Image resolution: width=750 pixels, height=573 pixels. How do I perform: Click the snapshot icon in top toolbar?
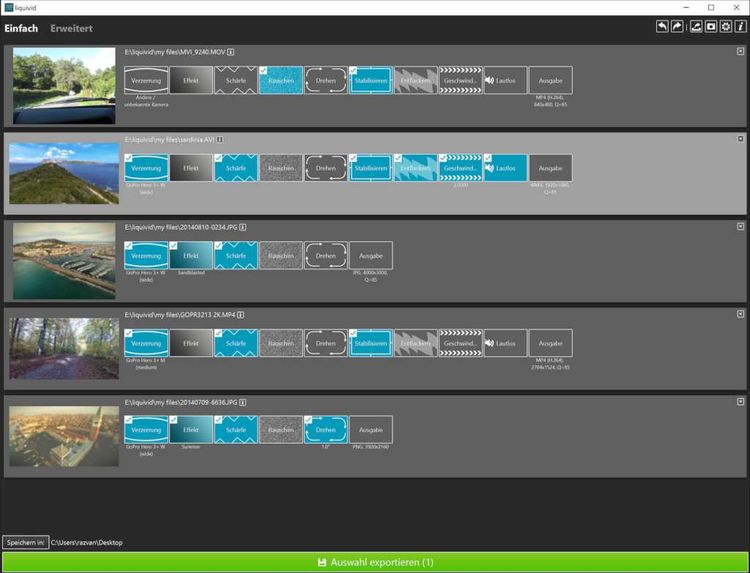(711, 27)
